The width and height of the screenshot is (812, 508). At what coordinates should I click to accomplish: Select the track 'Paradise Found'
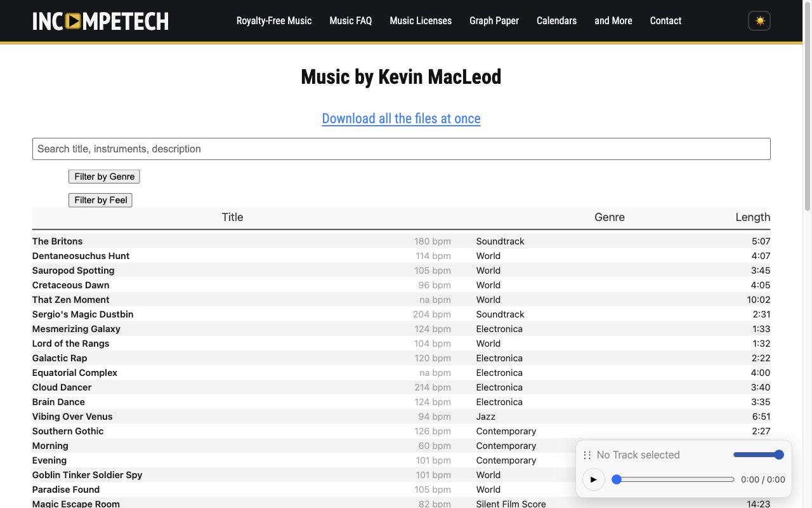coord(66,490)
